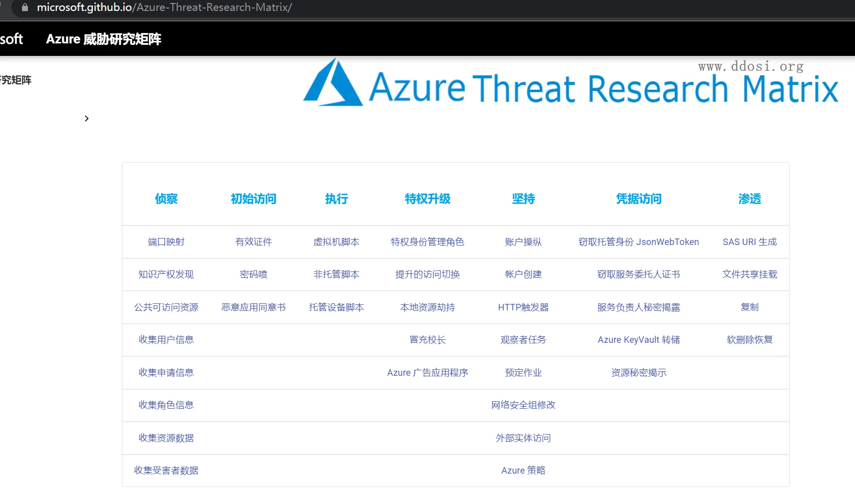The width and height of the screenshot is (855, 504).
Task: Select the 收集资源数据 technique
Action: click(x=166, y=438)
